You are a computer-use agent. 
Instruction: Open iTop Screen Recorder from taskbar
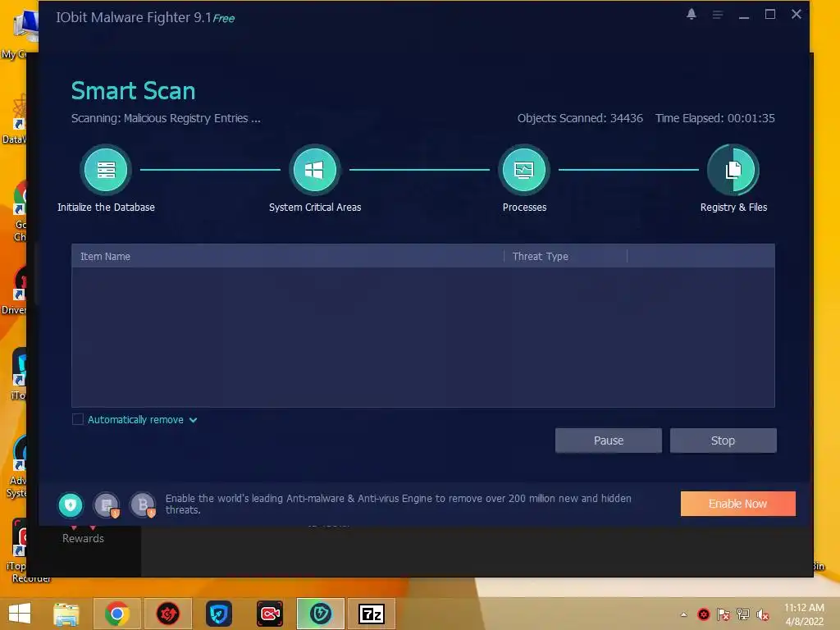pos(269,614)
